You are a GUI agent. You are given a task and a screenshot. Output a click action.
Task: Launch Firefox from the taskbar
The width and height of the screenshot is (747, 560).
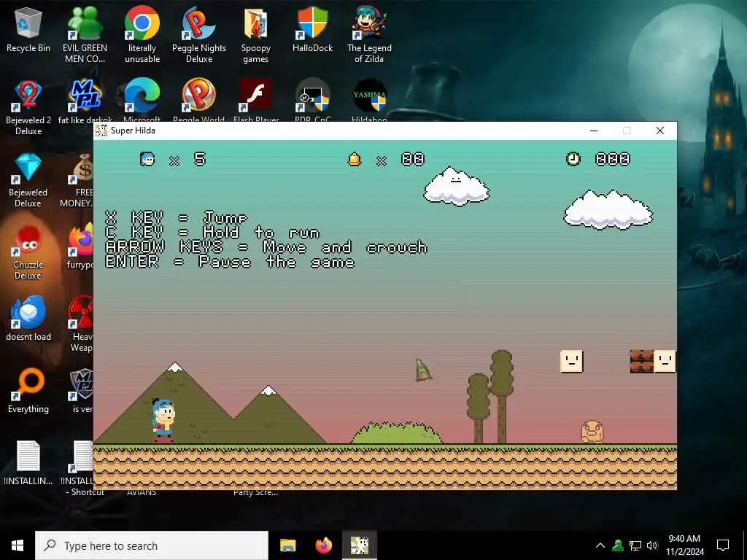click(x=324, y=545)
